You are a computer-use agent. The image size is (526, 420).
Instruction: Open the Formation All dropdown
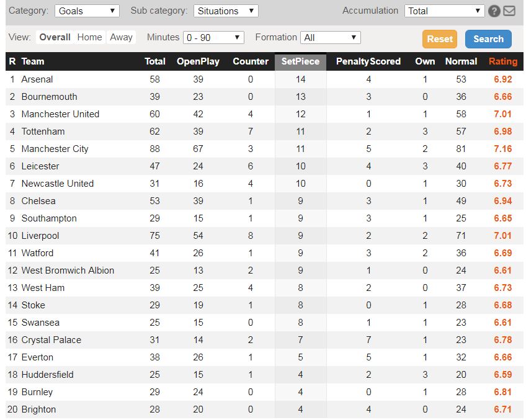331,37
